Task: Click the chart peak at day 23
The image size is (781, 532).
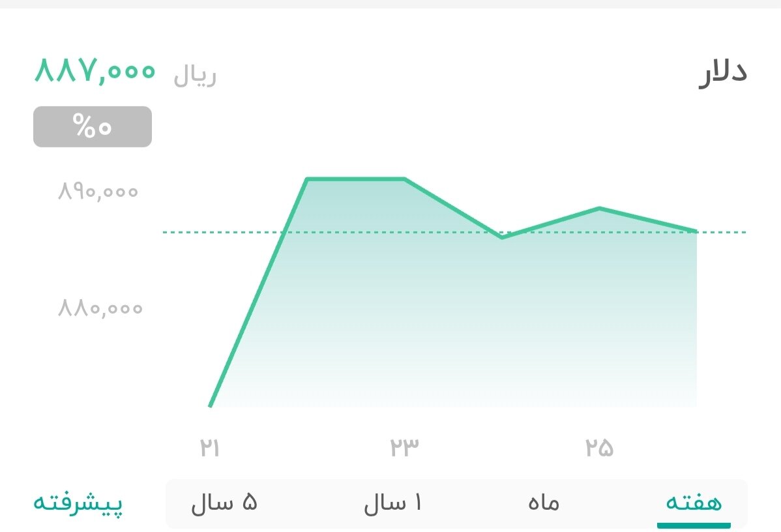Action: pos(405,178)
